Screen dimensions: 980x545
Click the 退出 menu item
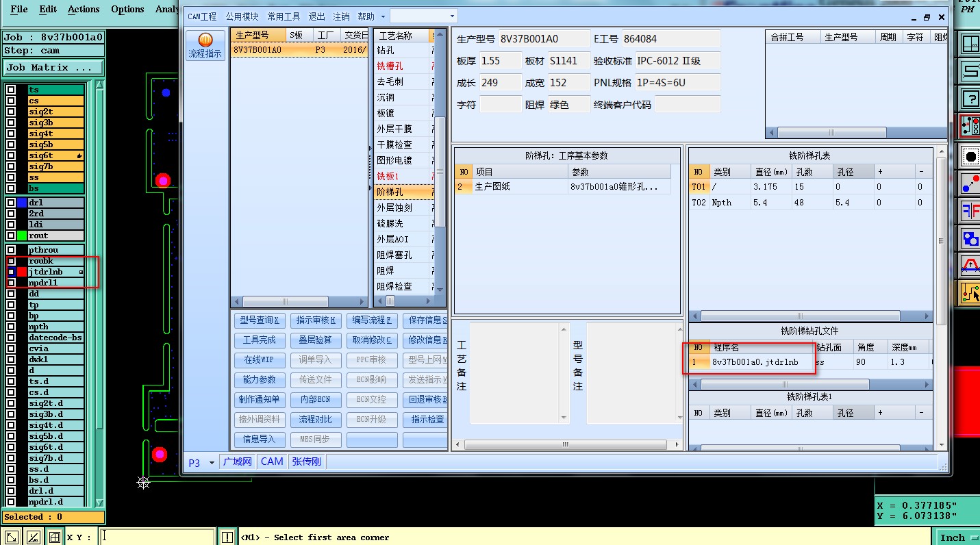pyautogui.click(x=317, y=16)
